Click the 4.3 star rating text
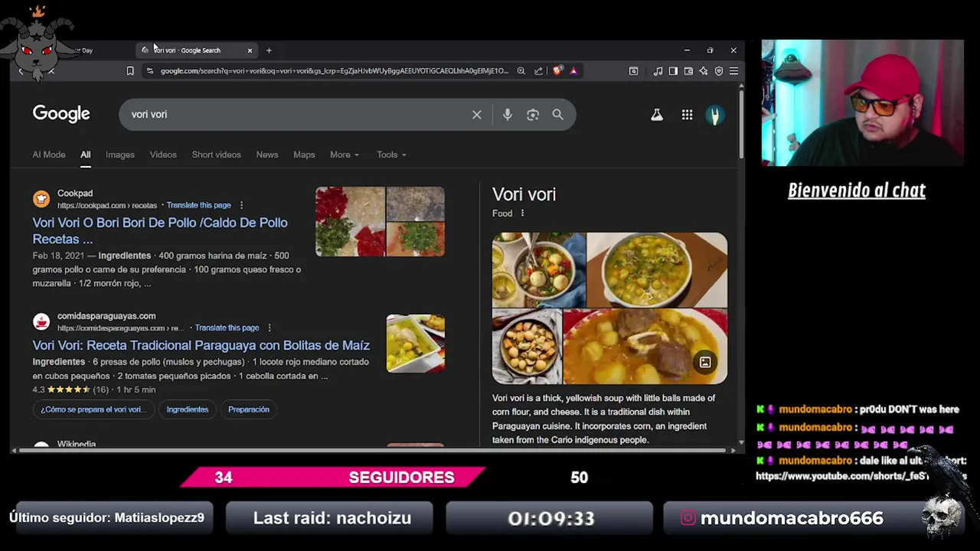980x551 pixels. (38, 390)
